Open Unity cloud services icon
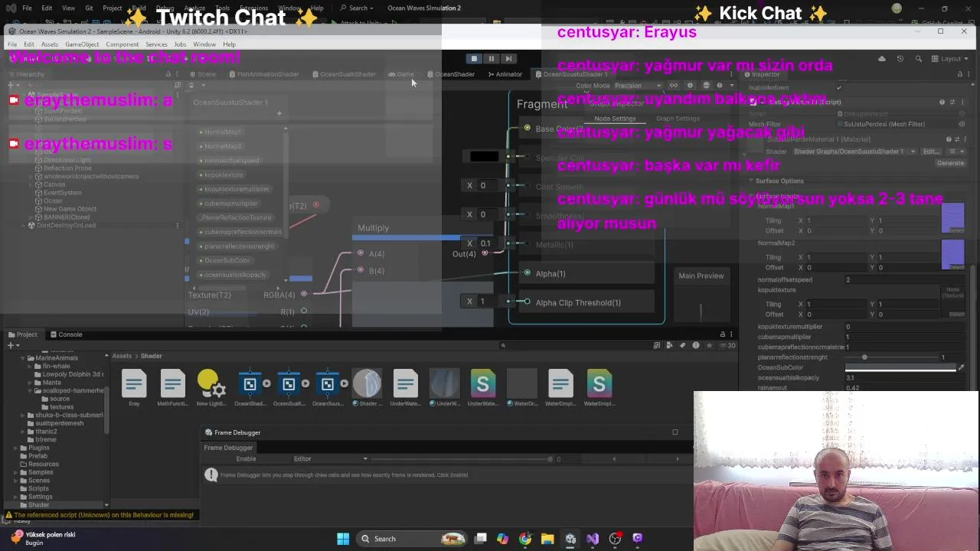This screenshot has height=551, width=980. coord(882,59)
